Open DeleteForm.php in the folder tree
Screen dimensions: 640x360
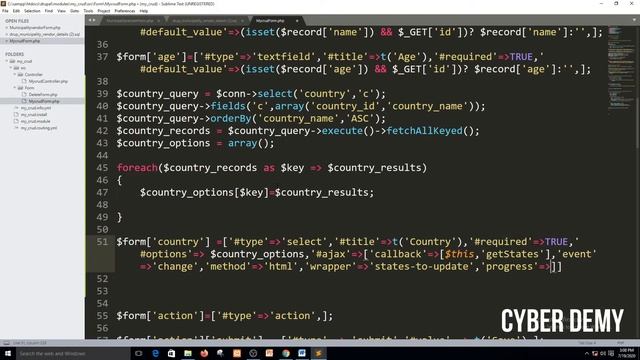[x=42, y=95]
